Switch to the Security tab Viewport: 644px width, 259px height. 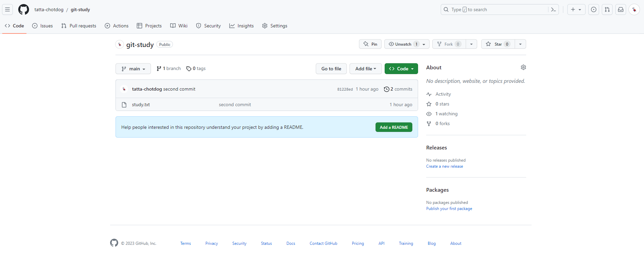(x=208, y=26)
